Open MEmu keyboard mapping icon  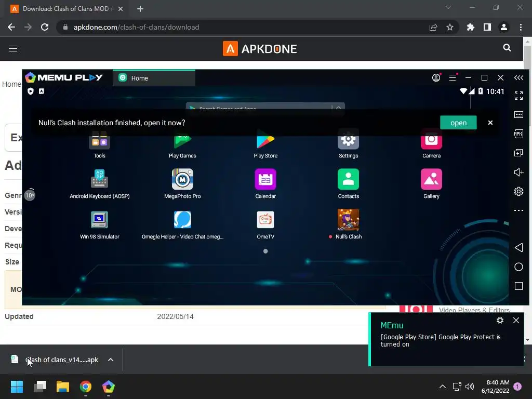pyautogui.click(x=518, y=114)
